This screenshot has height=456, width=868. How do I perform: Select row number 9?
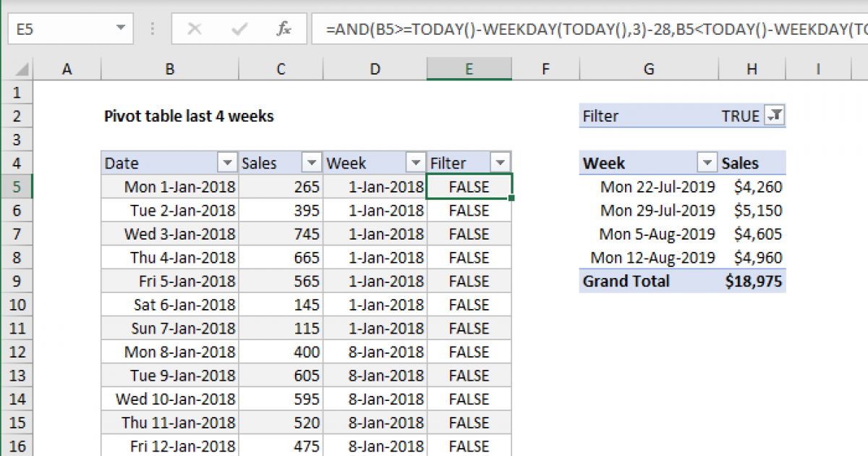pos(17,281)
